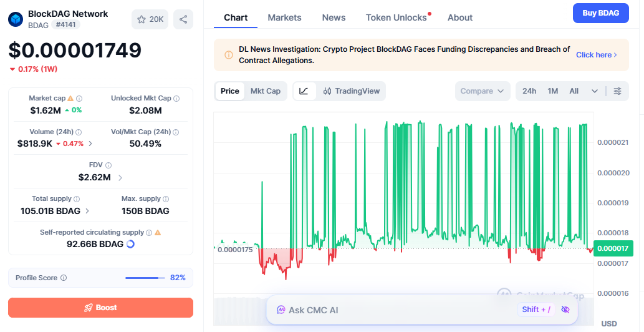Add BDAG to watchlist with star button
The image size is (644, 332).
pos(150,19)
